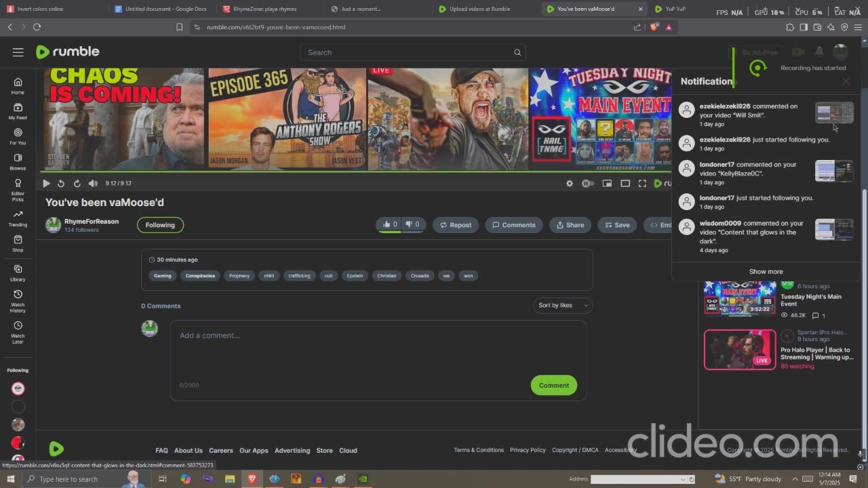Click the Rumble logo in the header
This screenshot has width=868, height=488.
coord(67,52)
